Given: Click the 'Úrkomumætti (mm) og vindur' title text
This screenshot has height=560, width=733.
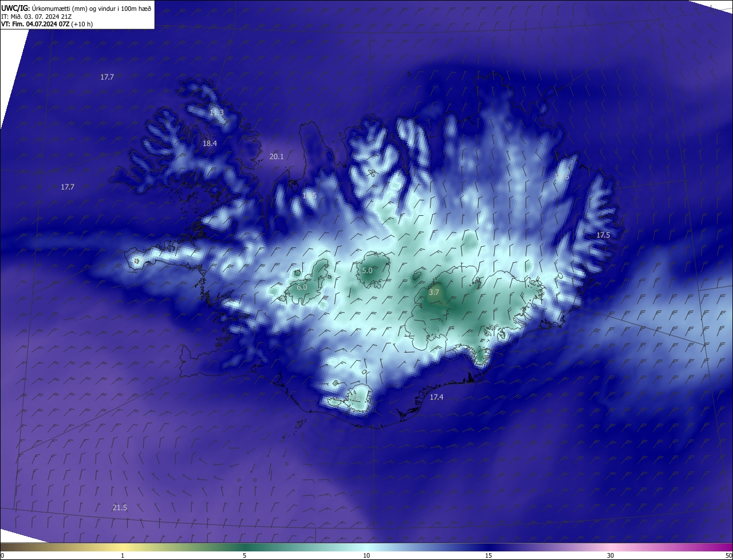Looking at the screenshot, I should click(x=75, y=9).
